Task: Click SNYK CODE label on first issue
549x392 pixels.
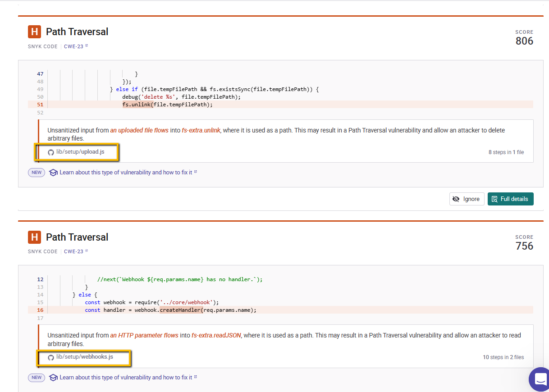Action: click(43, 46)
